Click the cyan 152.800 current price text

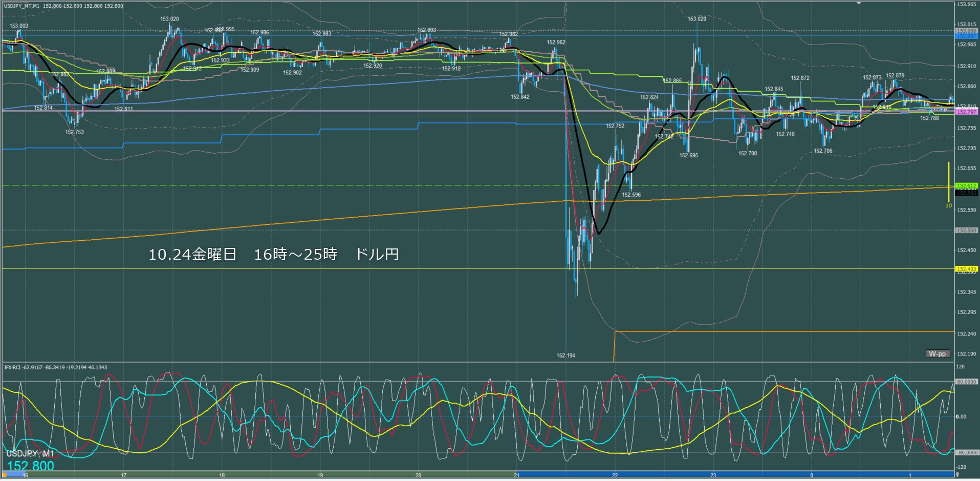pyautogui.click(x=30, y=466)
